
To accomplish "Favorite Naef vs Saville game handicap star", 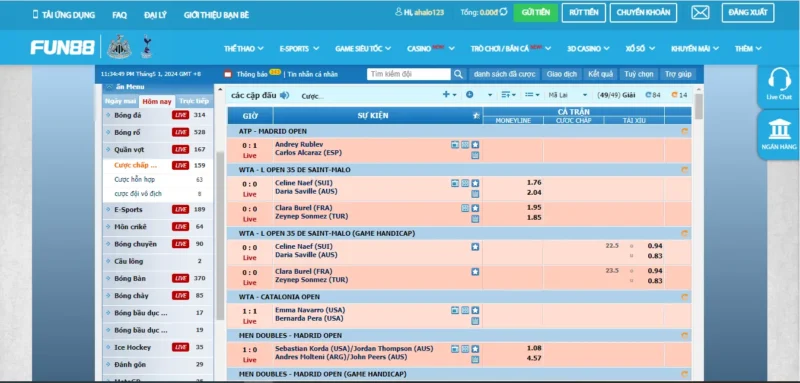I will click(475, 247).
